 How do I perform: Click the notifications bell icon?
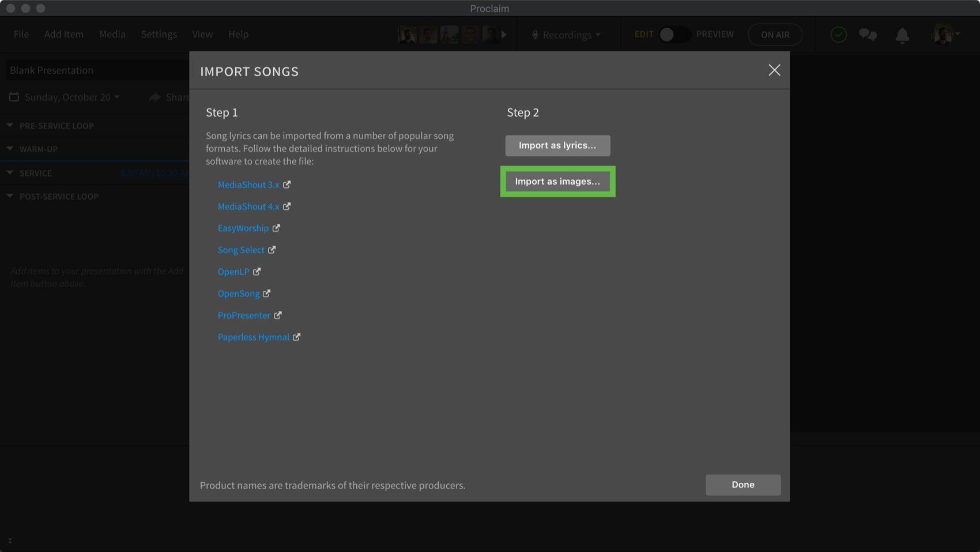pyautogui.click(x=902, y=35)
